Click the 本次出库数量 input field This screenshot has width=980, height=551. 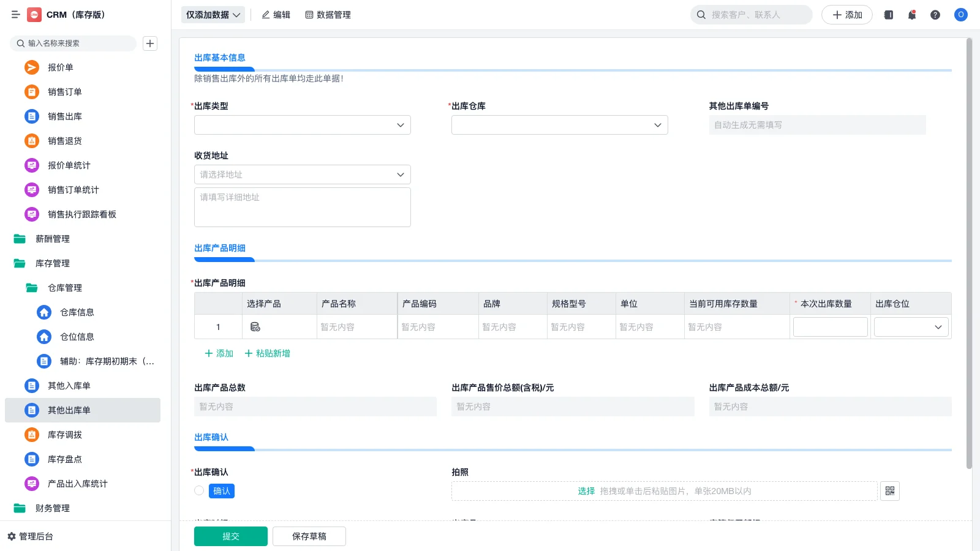[x=830, y=326]
